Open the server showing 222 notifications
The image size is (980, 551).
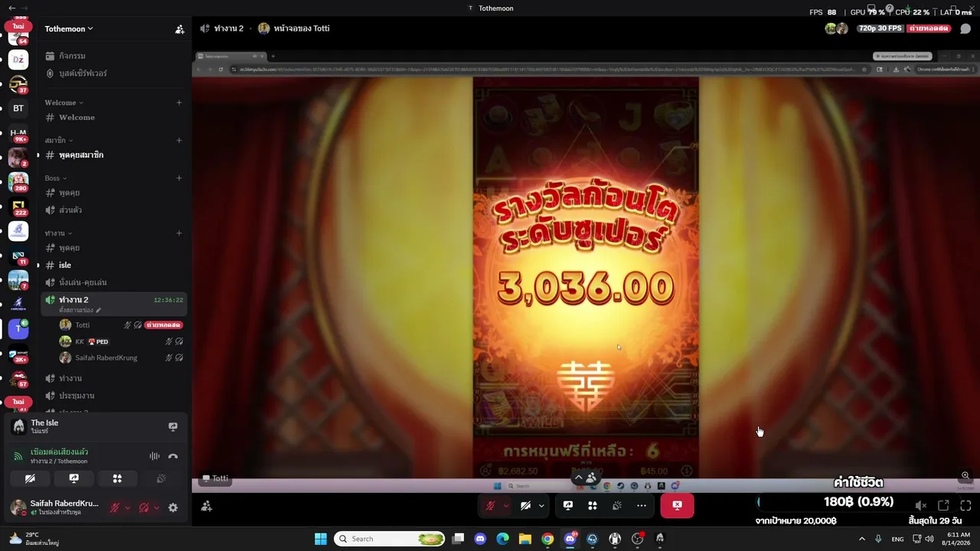click(x=18, y=207)
